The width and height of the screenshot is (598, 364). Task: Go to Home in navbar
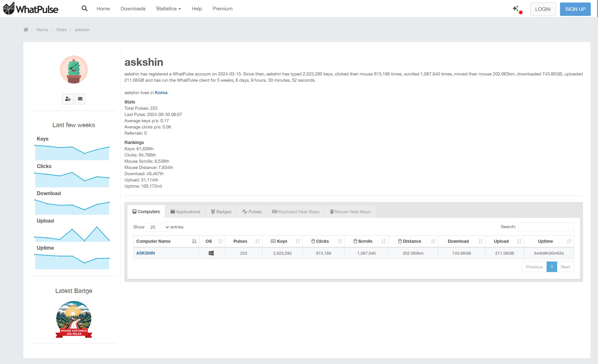[x=103, y=9]
